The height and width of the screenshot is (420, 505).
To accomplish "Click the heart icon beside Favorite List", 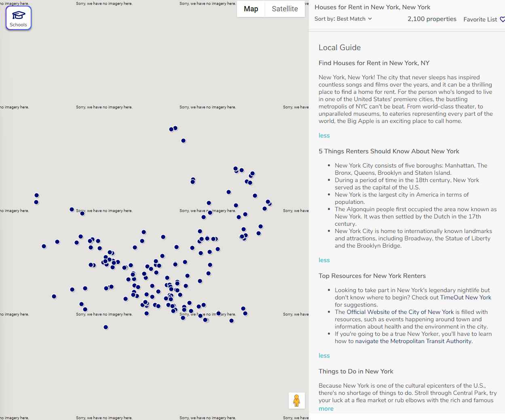I will pos(502,19).
